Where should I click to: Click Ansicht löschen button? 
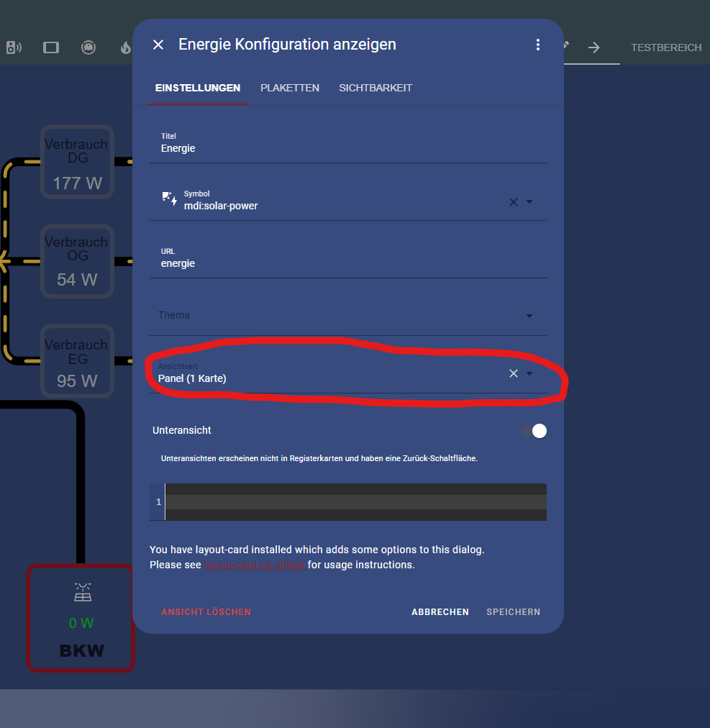point(206,612)
